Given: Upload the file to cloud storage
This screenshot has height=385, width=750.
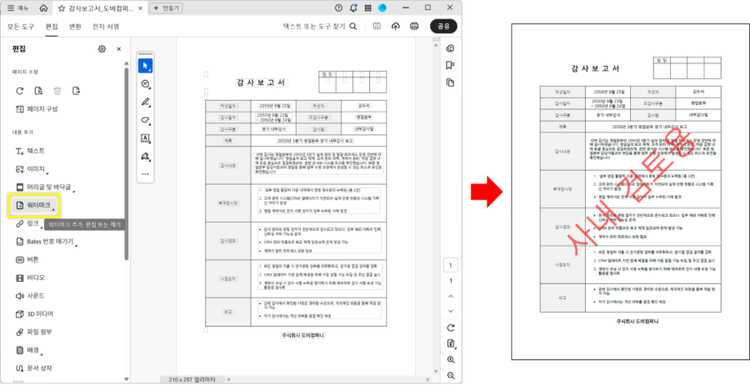Looking at the screenshot, I should [396, 26].
